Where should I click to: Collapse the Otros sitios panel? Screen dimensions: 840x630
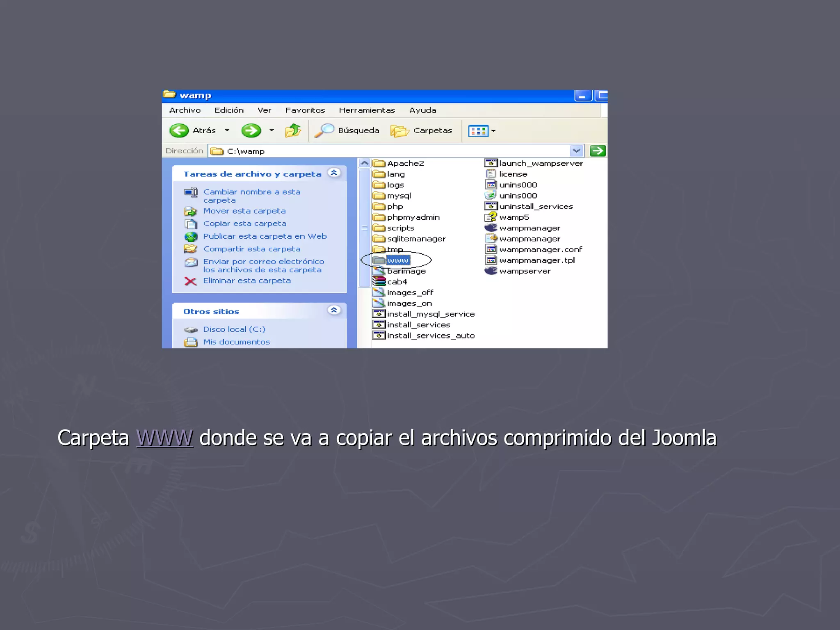(x=334, y=310)
